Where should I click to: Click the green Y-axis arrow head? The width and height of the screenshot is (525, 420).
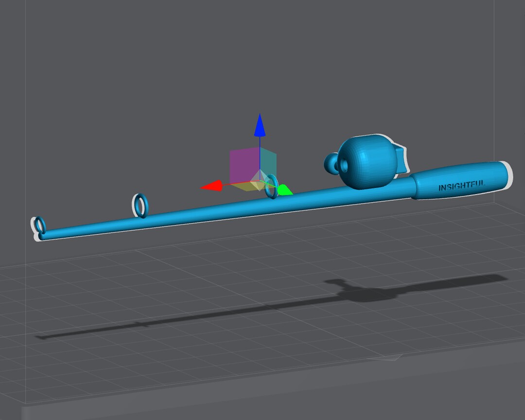(285, 190)
